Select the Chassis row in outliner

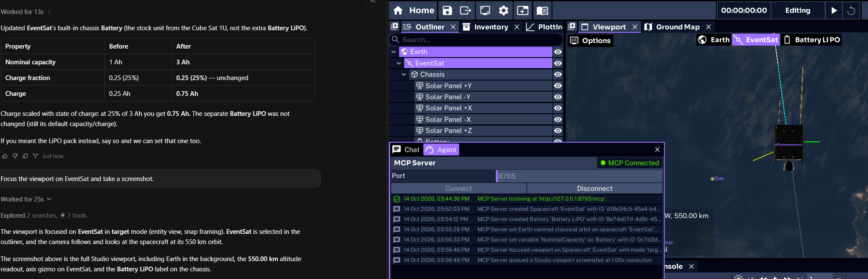click(480, 74)
